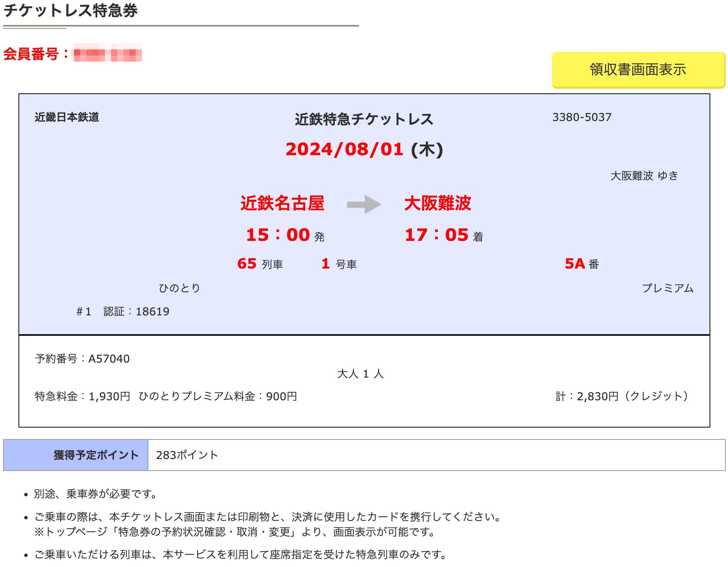This screenshot has width=728, height=567.
Task: Click the 283ポイント value
Action: coord(187,455)
